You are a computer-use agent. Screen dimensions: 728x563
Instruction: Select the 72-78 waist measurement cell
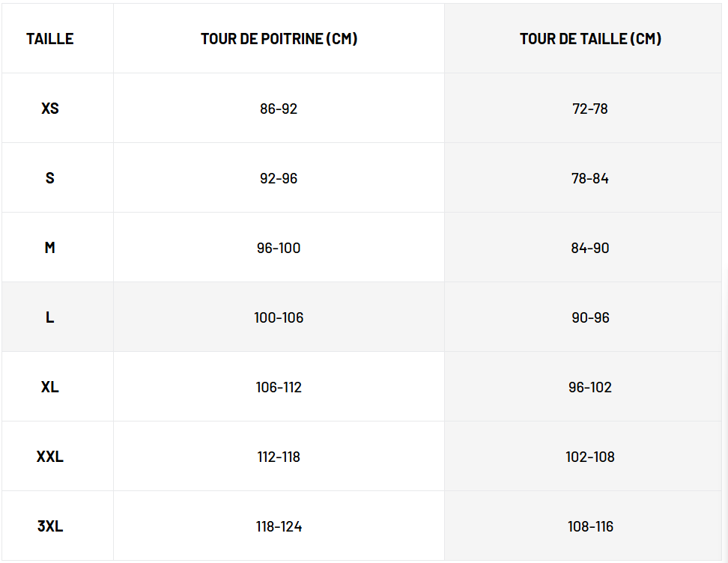590,109
